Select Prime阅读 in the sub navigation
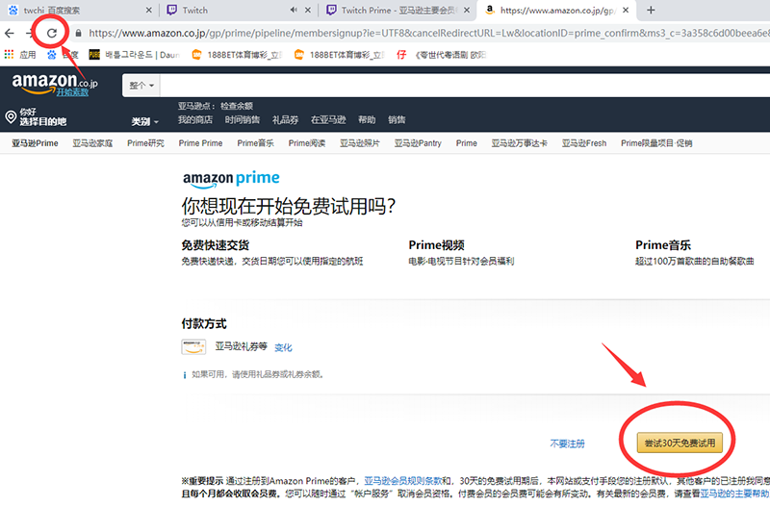Viewport: 770px width, 532px height. coord(307,143)
